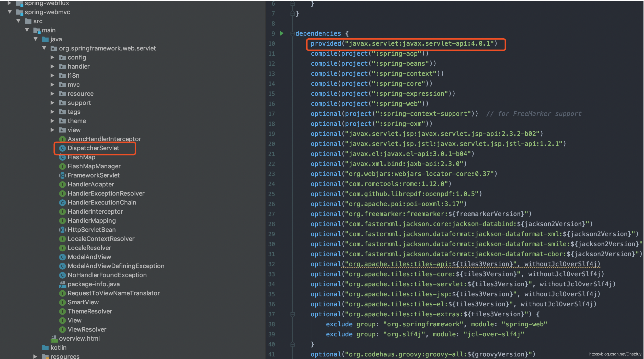Click SmartView interface icon
The image size is (644, 359).
point(62,302)
